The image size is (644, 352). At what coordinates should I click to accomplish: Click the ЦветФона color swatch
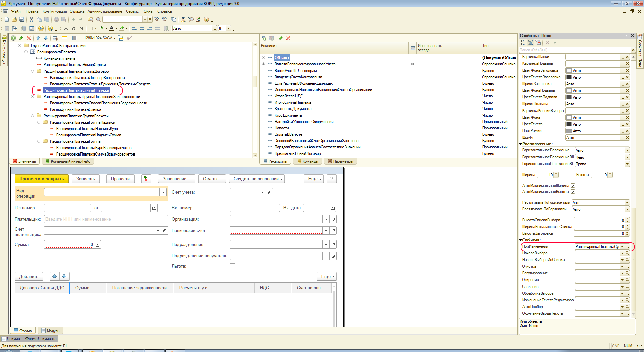(x=569, y=118)
